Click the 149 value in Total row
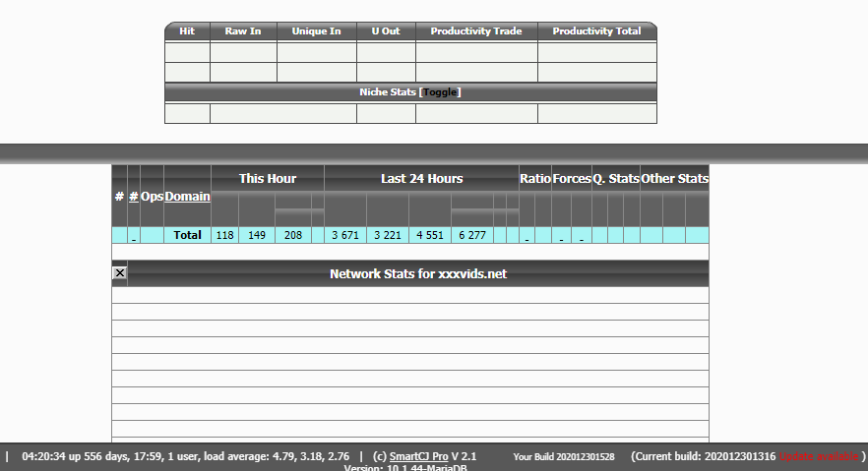The width and height of the screenshot is (868, 471). tap(257, 235)
